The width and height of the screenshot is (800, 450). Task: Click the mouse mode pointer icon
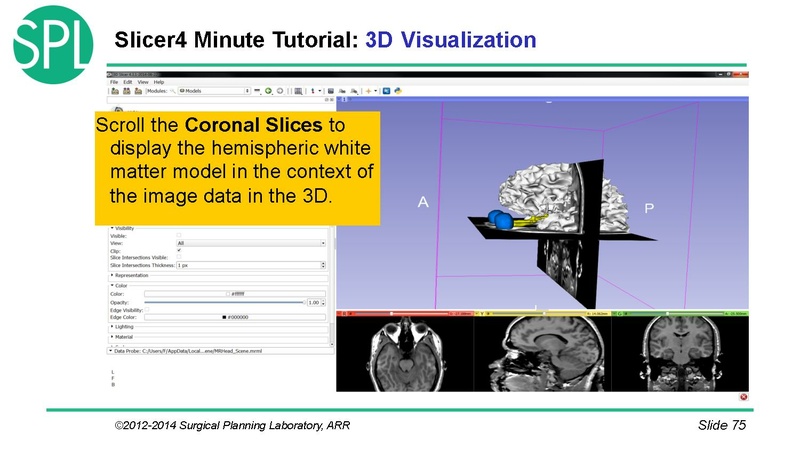313,91
